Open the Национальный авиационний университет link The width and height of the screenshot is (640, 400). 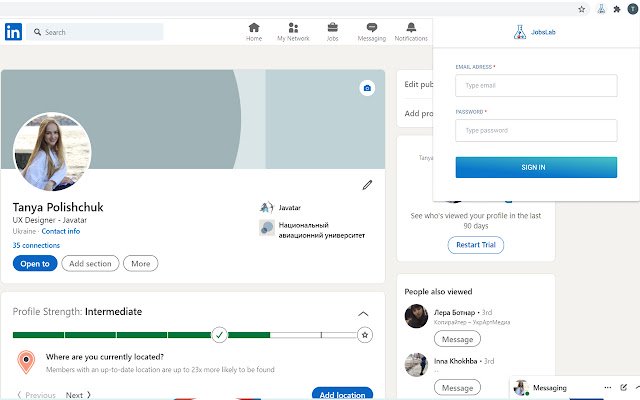coord(322,230)
